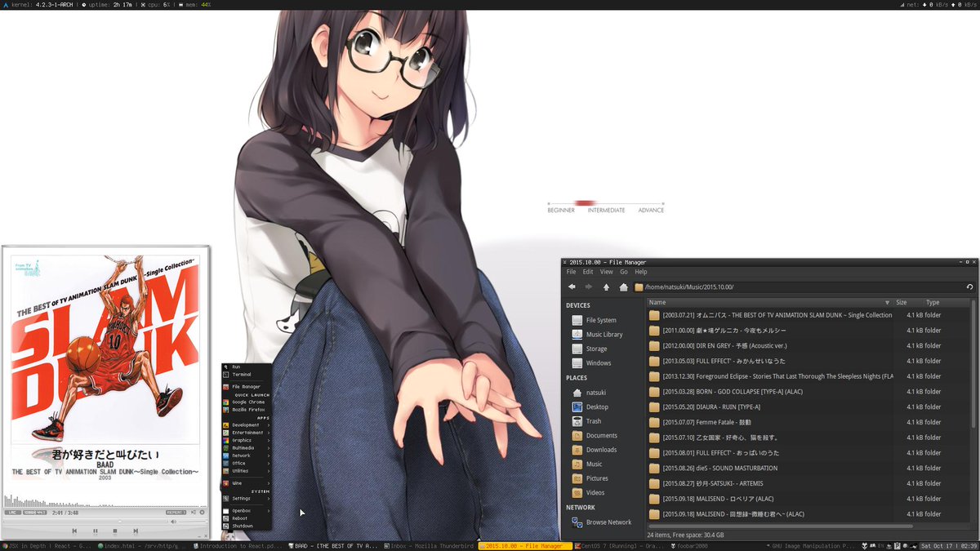Expand Entertainment apps submenu
The width and height of the screenshot is (980, 551).
(x=246, y=433)
